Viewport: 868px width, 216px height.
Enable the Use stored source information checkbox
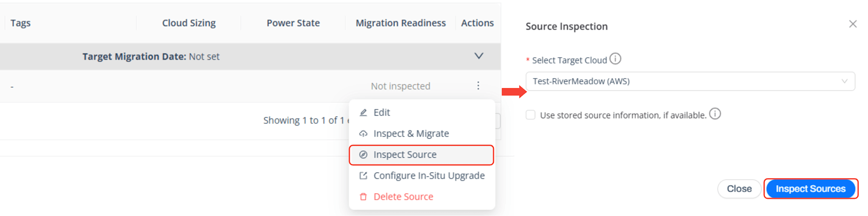pos(530,115)
